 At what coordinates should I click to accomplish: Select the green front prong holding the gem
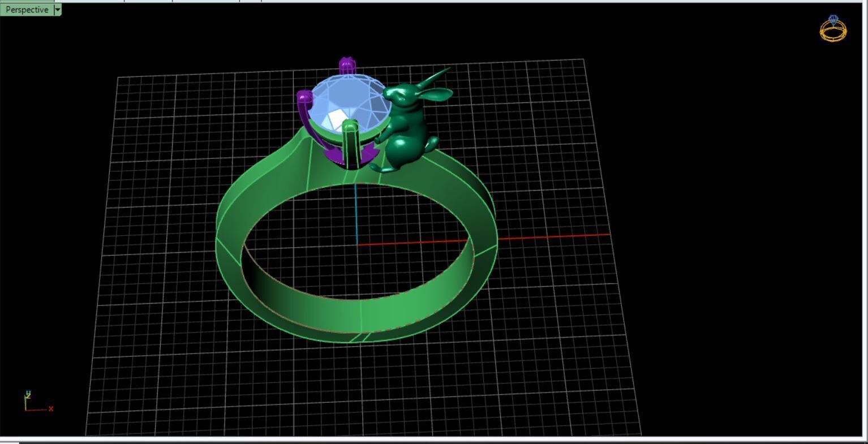coord(350,145)
